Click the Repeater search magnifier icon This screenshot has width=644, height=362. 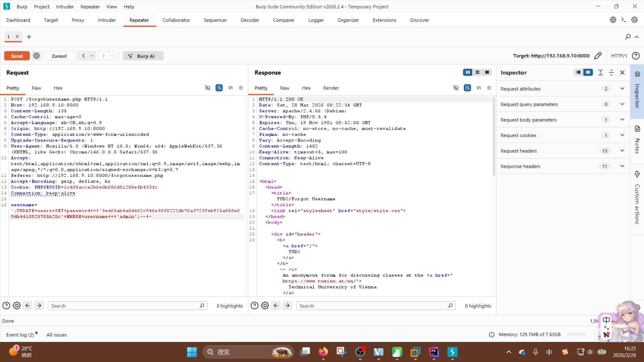[628, 37]
